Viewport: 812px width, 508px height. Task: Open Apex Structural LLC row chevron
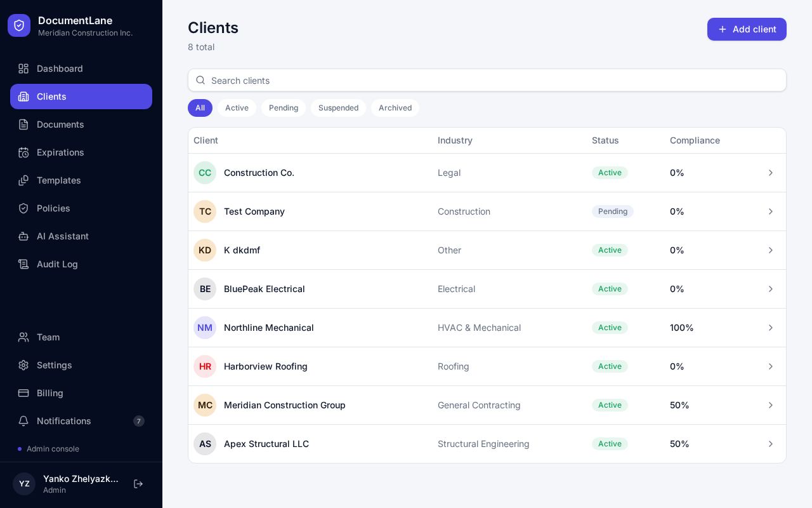(x=771, y=444)
